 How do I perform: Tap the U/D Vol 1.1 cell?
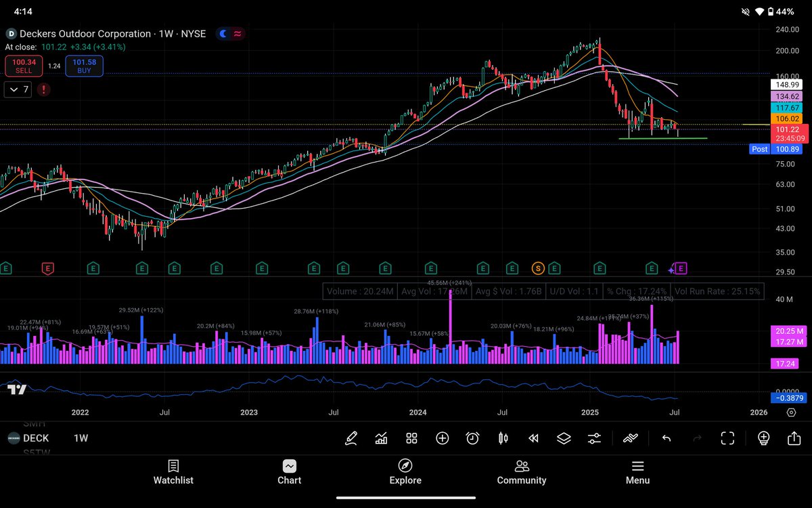pos(574,292)
